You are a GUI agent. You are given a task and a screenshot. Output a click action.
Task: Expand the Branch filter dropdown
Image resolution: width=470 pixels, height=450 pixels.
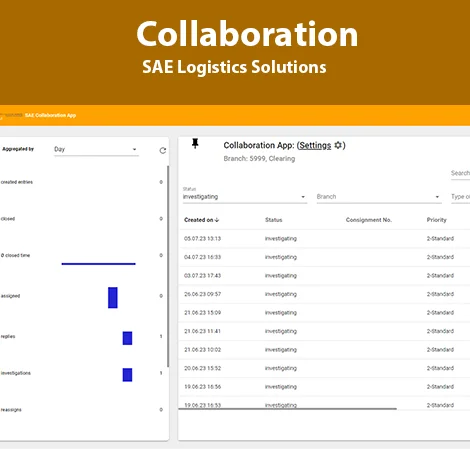click(379, 197)
